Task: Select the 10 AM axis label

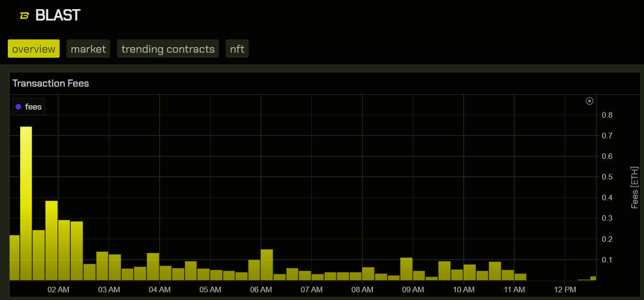Action: click(464, 290)
